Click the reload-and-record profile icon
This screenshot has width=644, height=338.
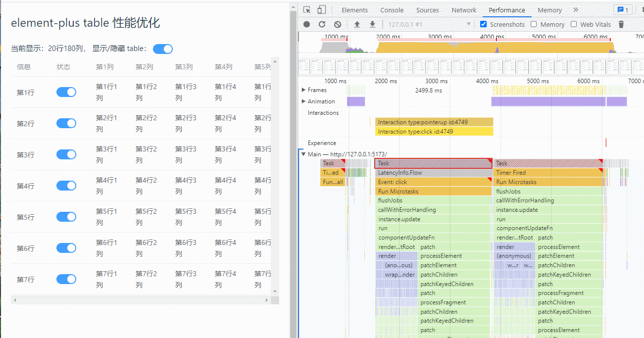tap(321, 24)
